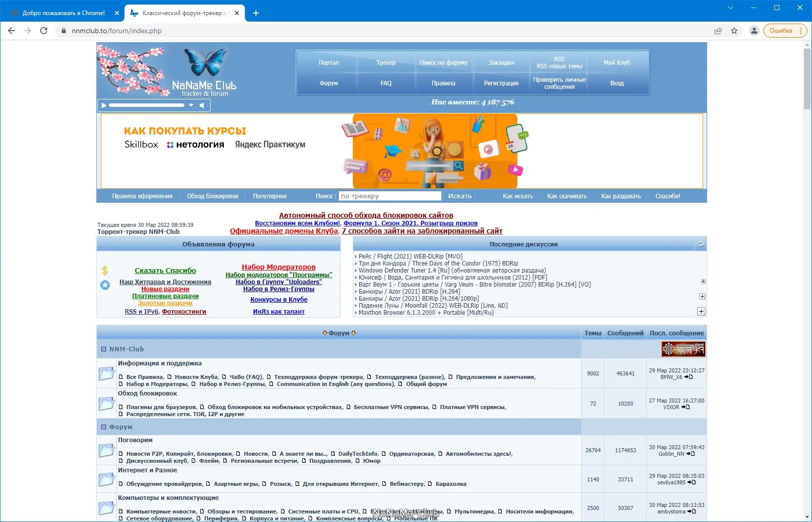This screenshot has width=812, height=522.
Task: Refresh the Последние дискуссии panel icon
Action: coord(701,244)
